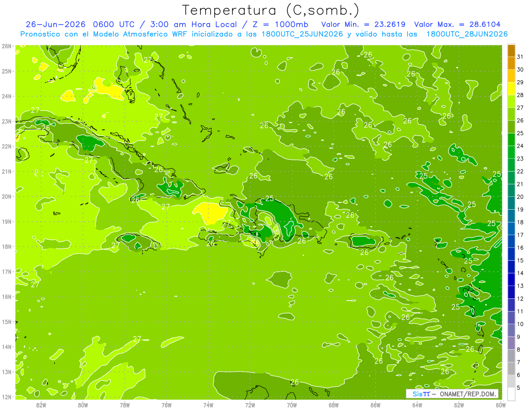532x411 pixels.
Task: Click the "14N" latitude axis label
Action: [7, 347]
